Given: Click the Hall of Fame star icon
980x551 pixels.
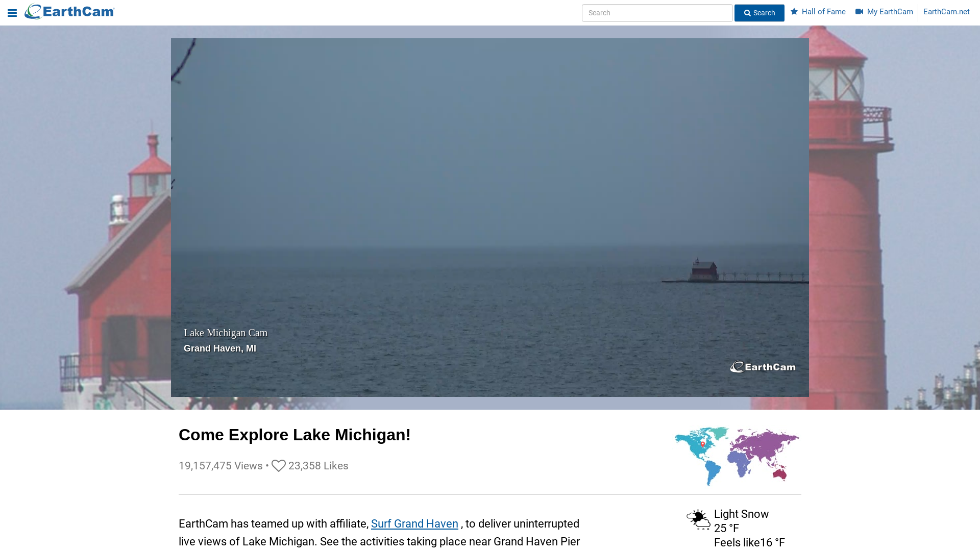Looking at the screenshot, I should [794, 12].
